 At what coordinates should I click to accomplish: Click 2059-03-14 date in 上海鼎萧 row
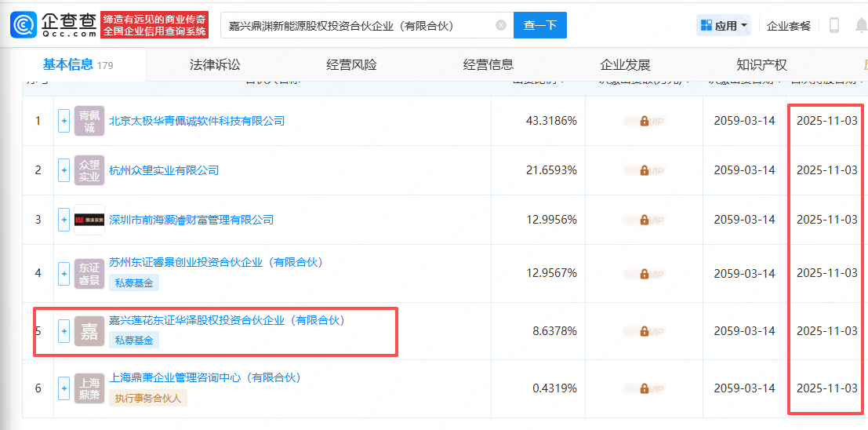(745, 388)
